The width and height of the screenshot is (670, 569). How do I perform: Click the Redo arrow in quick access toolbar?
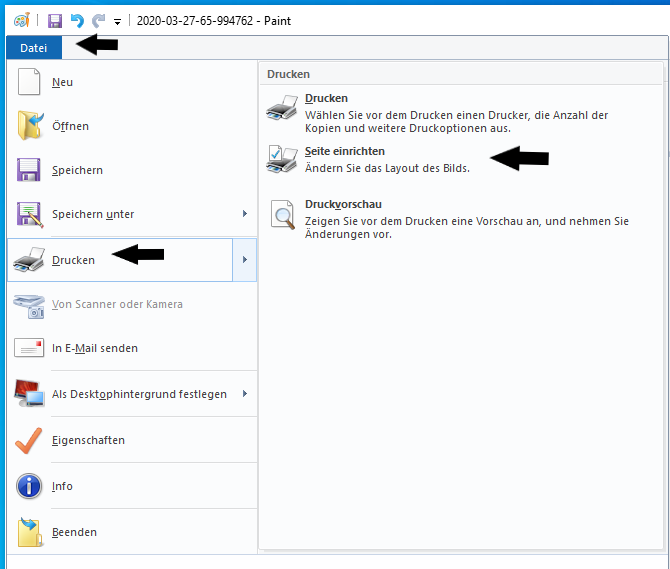click(99, 21)
